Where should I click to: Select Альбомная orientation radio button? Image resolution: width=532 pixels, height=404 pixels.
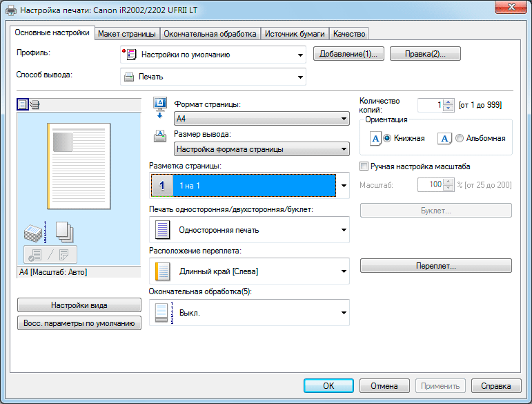click(x=460, y=138)
